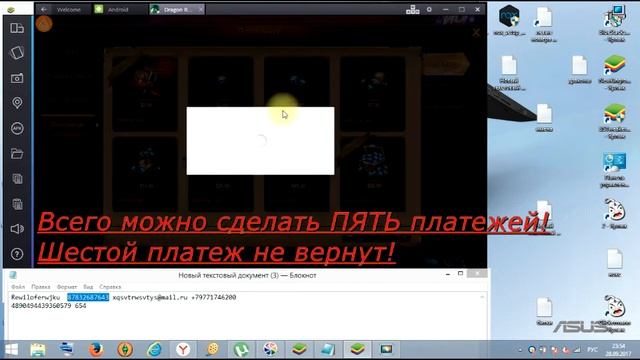
Task: Show hidden tray icons arrow
Action: coord(520,350)
